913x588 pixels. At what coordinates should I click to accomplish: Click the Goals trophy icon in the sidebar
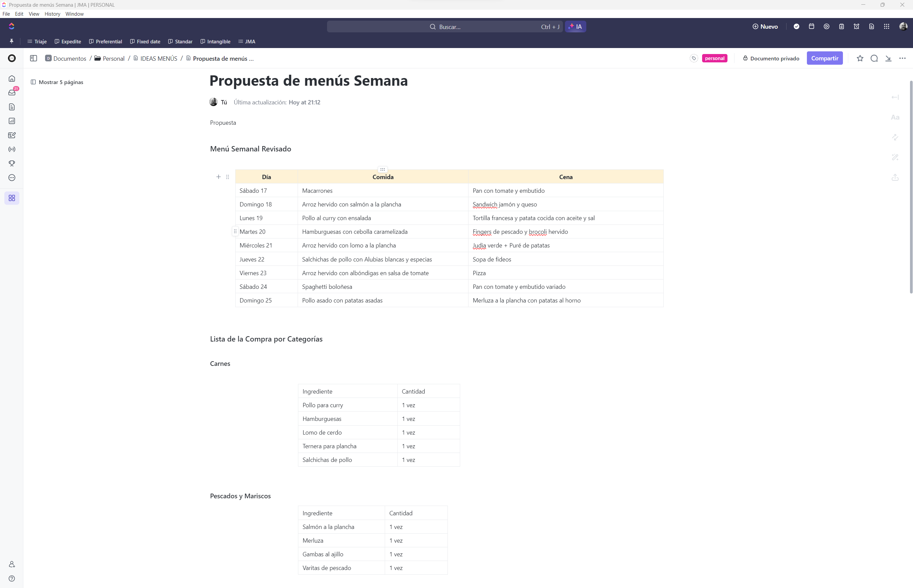(12, 163)
